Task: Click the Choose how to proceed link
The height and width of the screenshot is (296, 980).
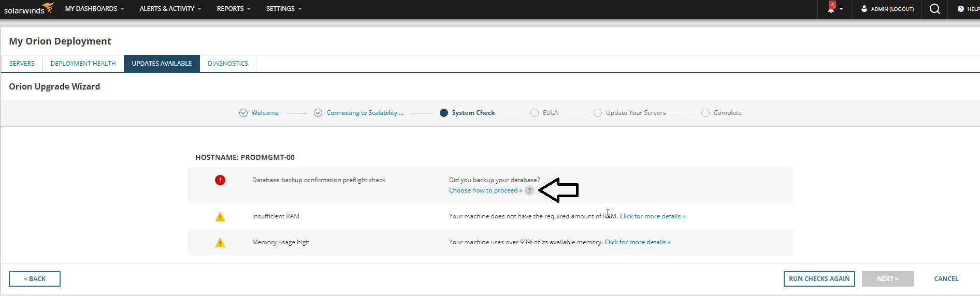Action: [485, 190]
